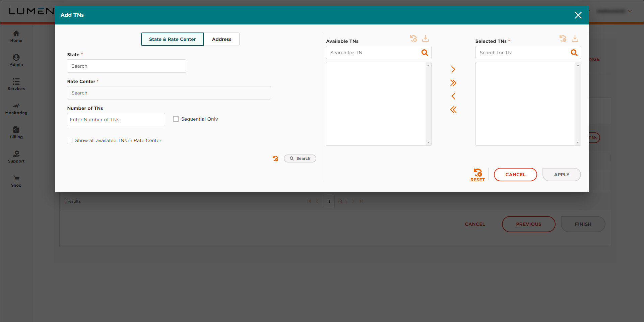This screenshot has width=644, height=322.
Task: Open the Monitoring section from the sidebar
Action: pyautogui.click(x=16, y=109)
